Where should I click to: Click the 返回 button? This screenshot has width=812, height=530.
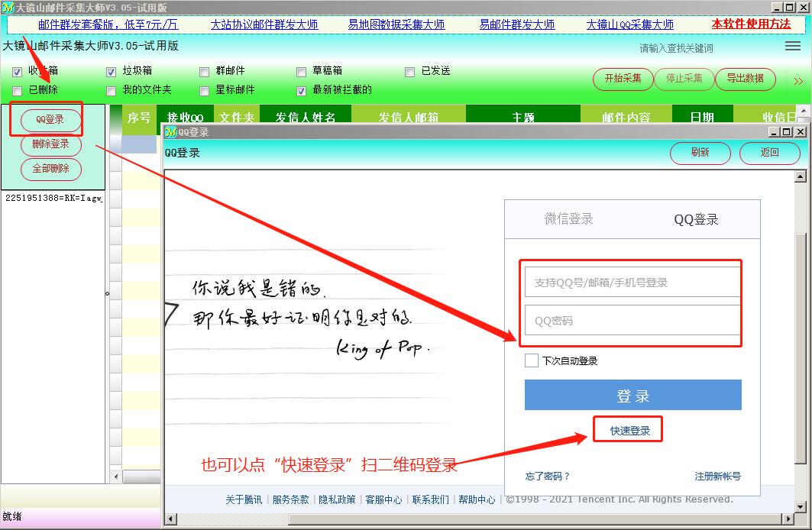point(769,154)
